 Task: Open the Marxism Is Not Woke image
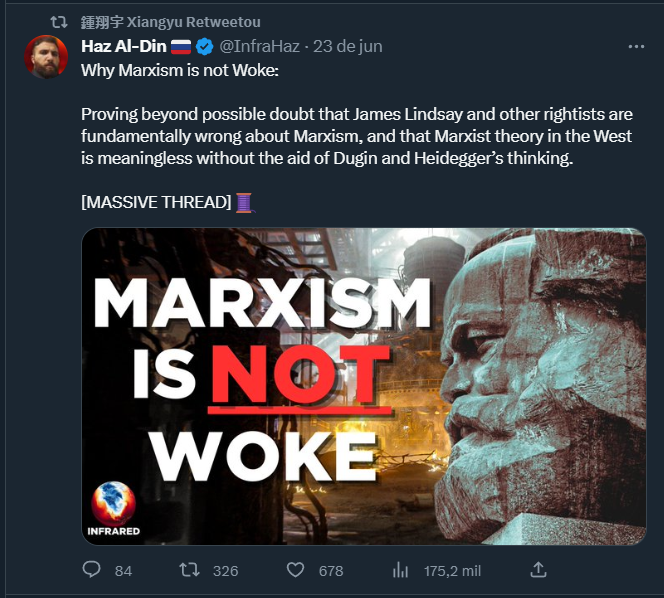pos(364,386)
